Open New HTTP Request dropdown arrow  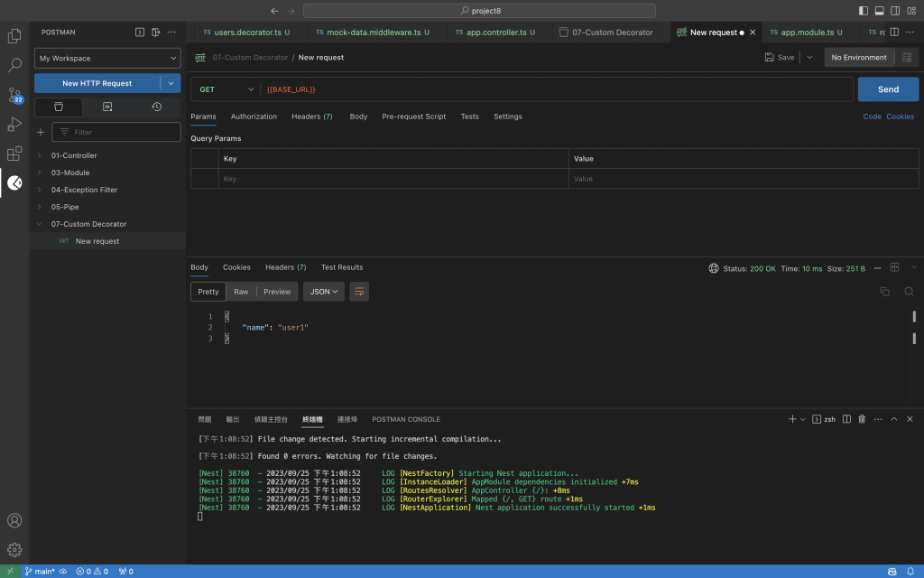coord(171,83)
